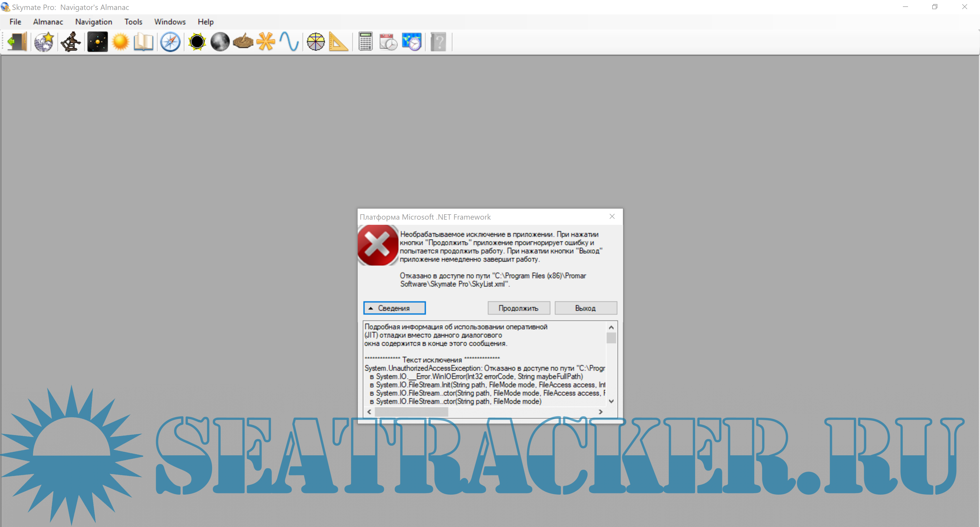Open the solar eclipse icon
980x527 pixels.
[x=197, y=41]
